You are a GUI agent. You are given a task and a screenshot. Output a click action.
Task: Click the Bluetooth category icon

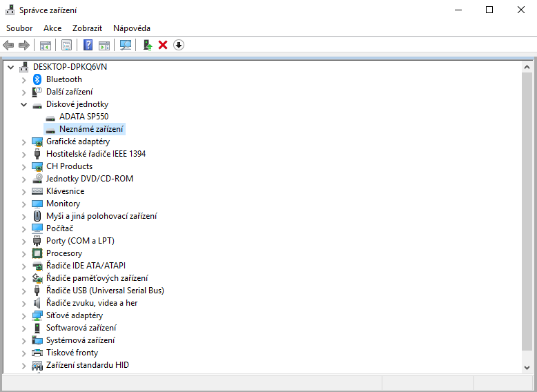point(37,79)
